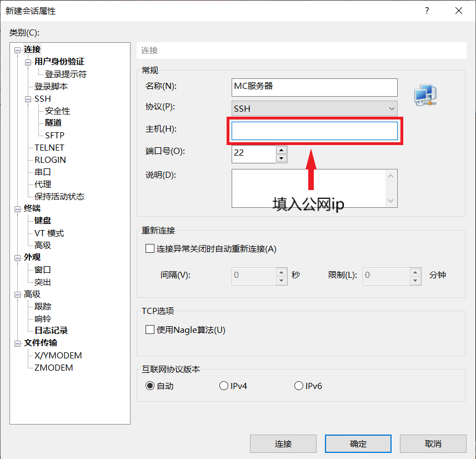The image size is (476, 459).
Task: Select the 自动 protocol radio button
Action: 150,386
